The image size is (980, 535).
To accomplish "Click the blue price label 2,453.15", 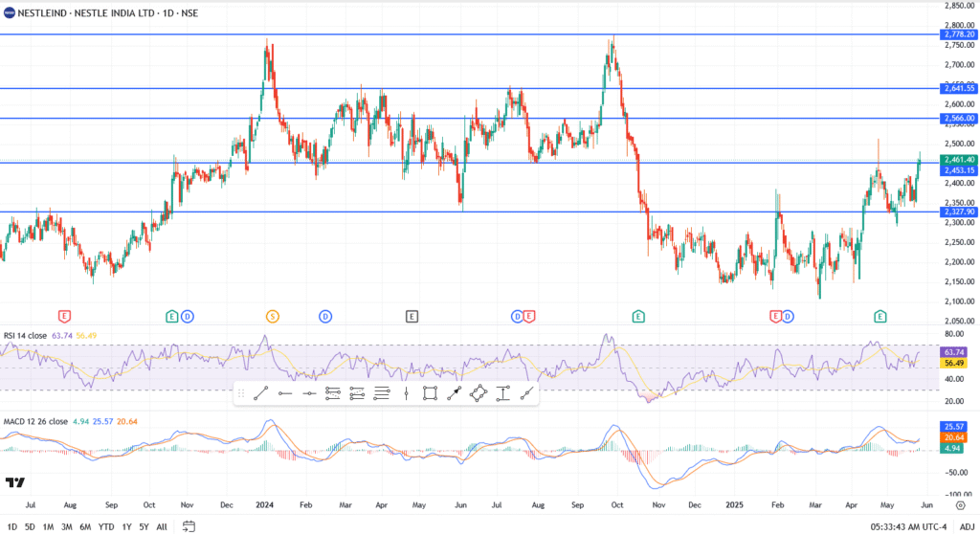I will pyautogui.click(x=959, y=170).
